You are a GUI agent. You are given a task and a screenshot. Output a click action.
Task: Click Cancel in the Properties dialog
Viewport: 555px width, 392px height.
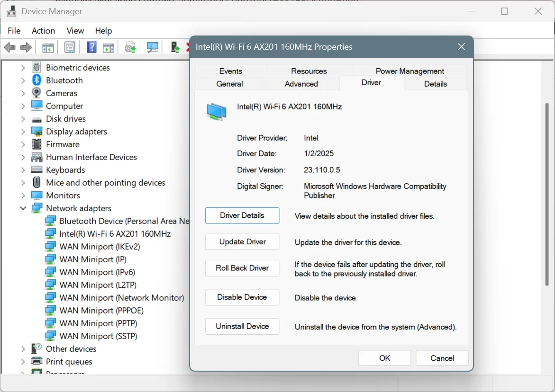point(442,358)
